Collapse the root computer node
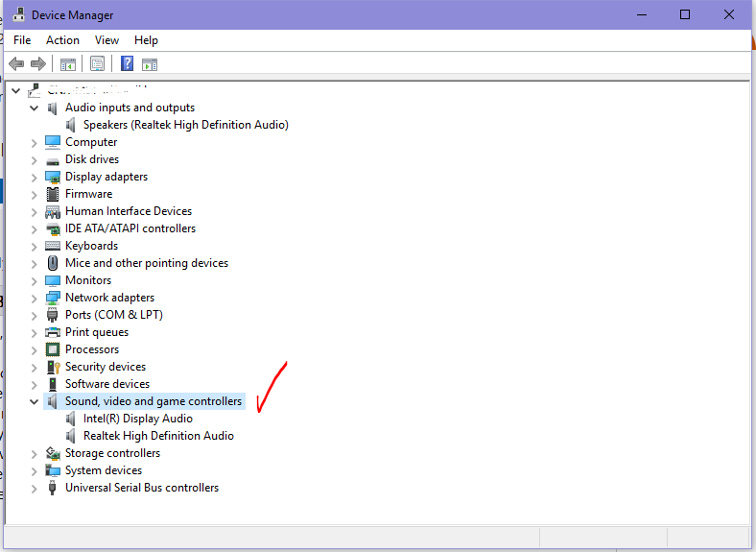 click(x=16, y=90)
